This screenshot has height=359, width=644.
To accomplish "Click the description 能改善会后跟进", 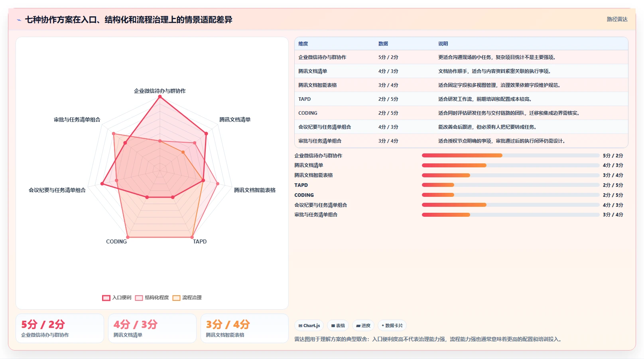I will point(487,127).
